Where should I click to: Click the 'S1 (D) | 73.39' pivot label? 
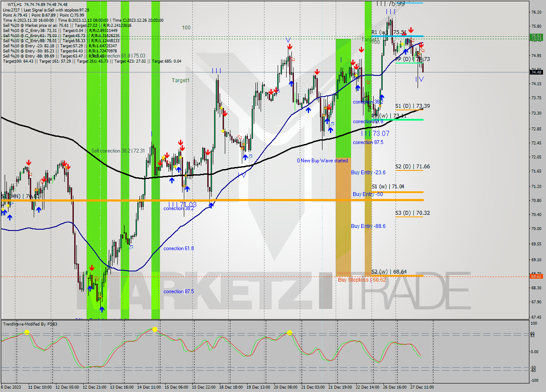(x=412, y=106)
